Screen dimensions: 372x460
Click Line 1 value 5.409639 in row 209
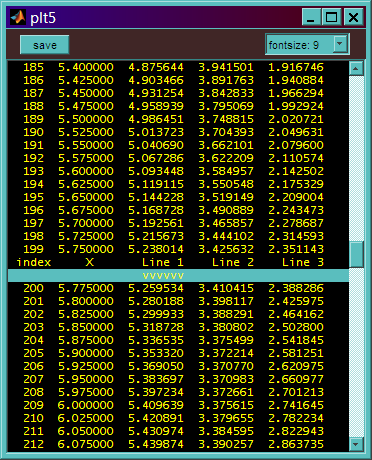coord(156,405)
